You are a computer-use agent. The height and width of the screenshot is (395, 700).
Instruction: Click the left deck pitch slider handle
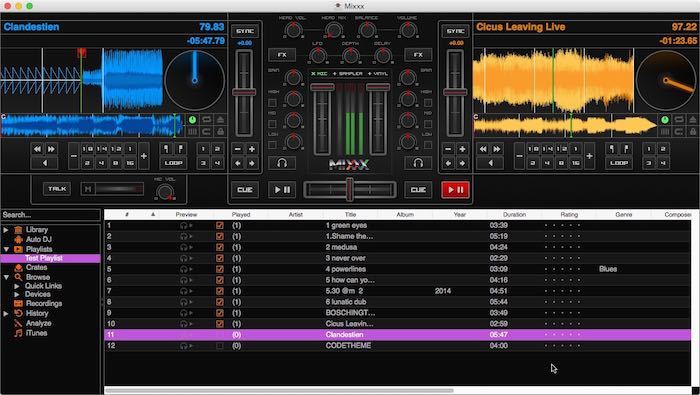pos(244,92)
